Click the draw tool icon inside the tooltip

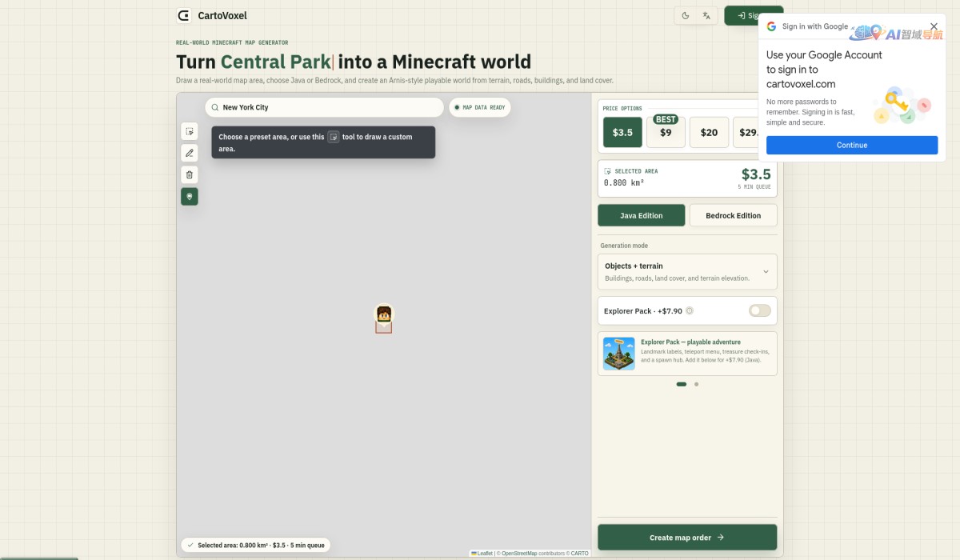pyautogui.click(x=334, y=137)
